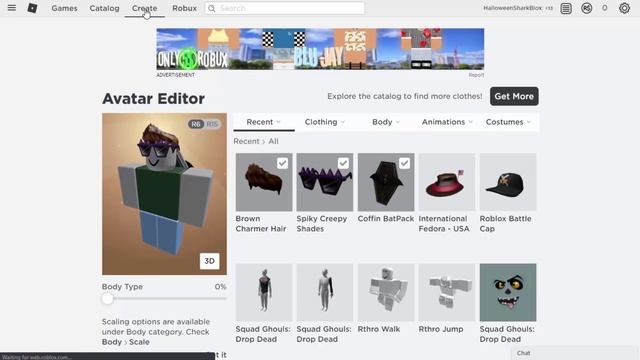This screenshot has width=640, height=360.
Task: Click the avatar preview image
Action: tap(164, 194)
